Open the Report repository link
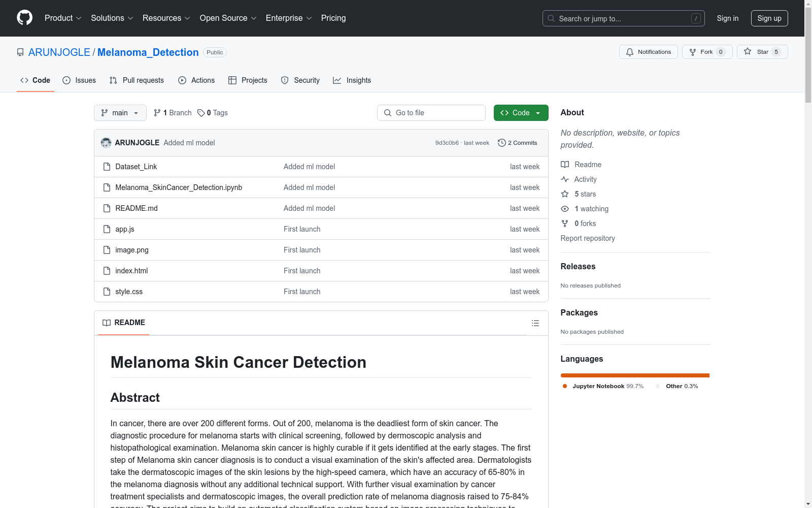 point(588,238)
